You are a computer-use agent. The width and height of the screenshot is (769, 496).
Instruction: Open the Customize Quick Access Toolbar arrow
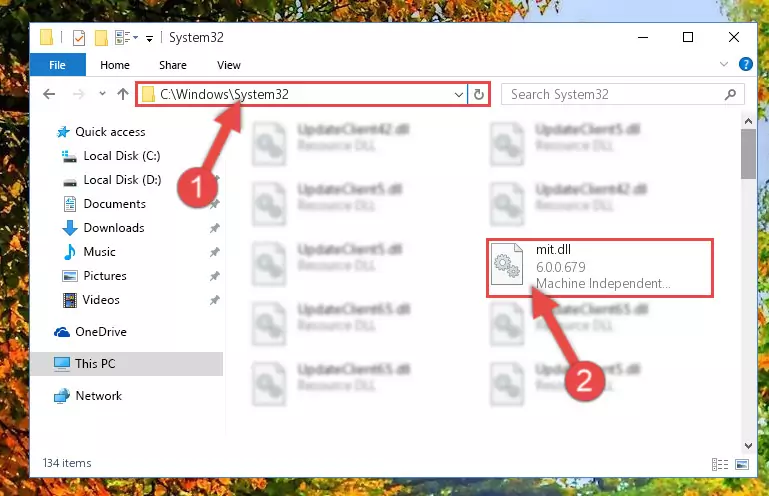(149, 38)
